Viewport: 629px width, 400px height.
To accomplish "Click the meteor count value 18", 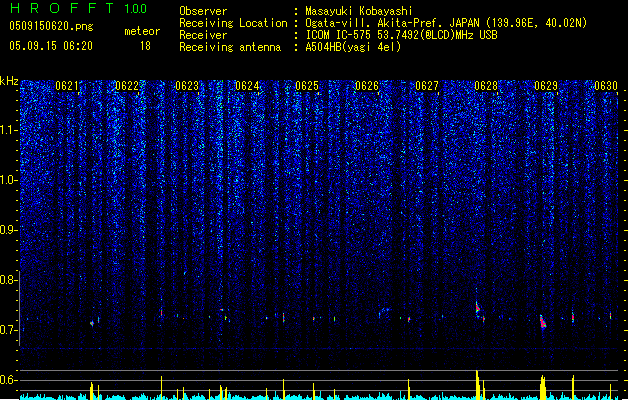I will pyautogui.click(x=145, y=46).
